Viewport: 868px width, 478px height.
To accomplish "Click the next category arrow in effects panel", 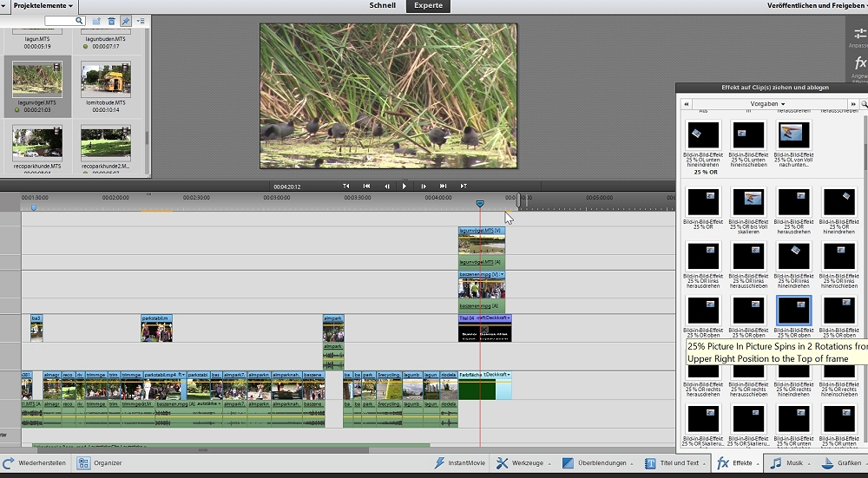I will tap(853, 103).
